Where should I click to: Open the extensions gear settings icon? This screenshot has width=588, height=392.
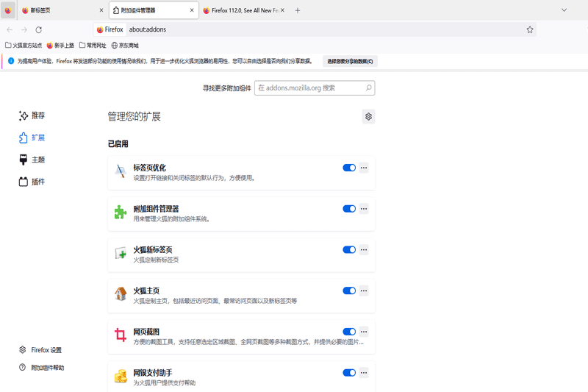pos(368,116)
